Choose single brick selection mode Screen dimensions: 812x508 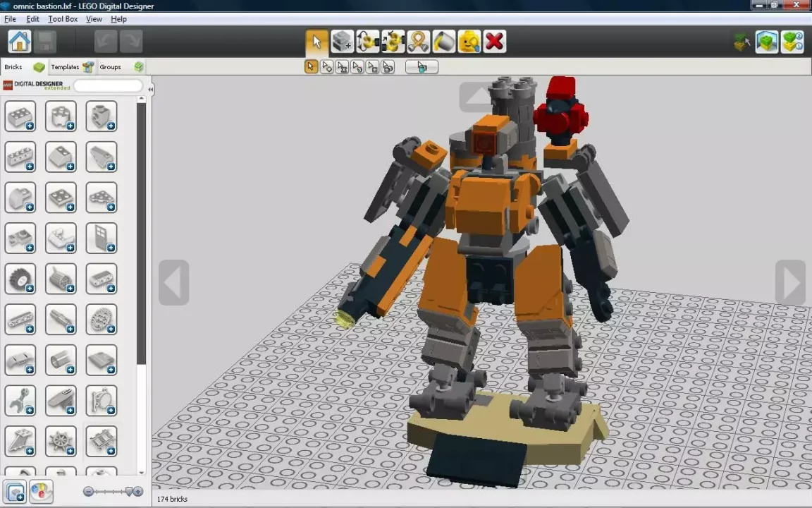point(312,67)
